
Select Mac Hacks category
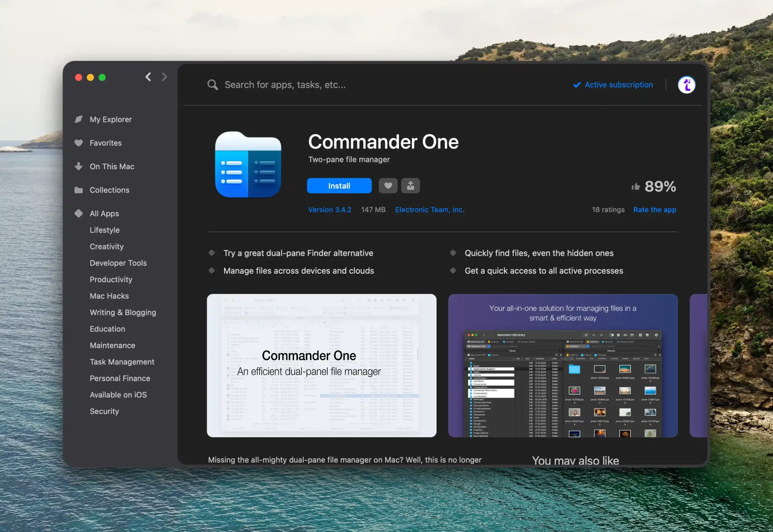click(x=109, y=296)
